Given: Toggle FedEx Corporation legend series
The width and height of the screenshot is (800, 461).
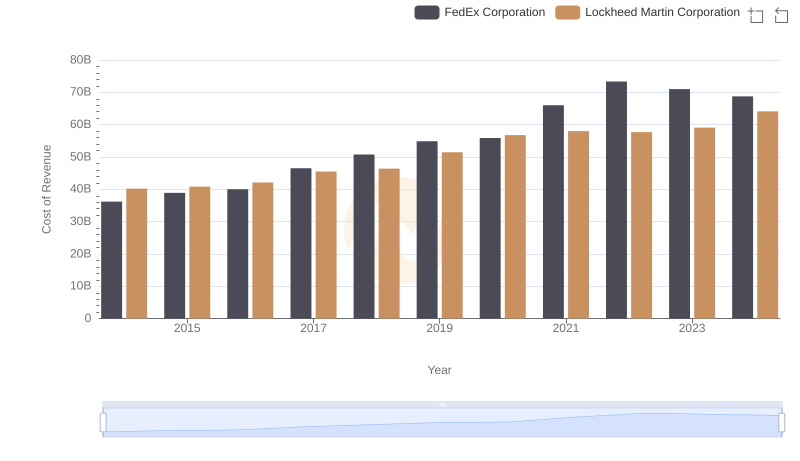Looking at the screenshot, I should coord(480,12).
